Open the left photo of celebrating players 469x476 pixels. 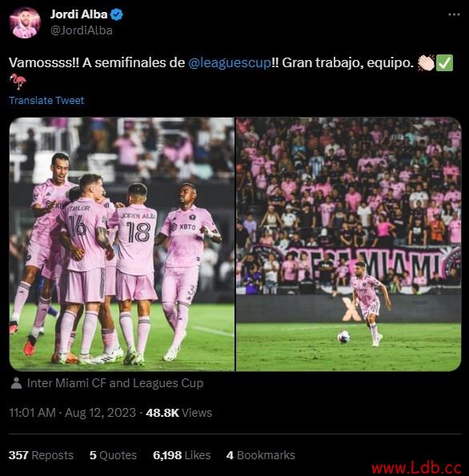(122, 244)
